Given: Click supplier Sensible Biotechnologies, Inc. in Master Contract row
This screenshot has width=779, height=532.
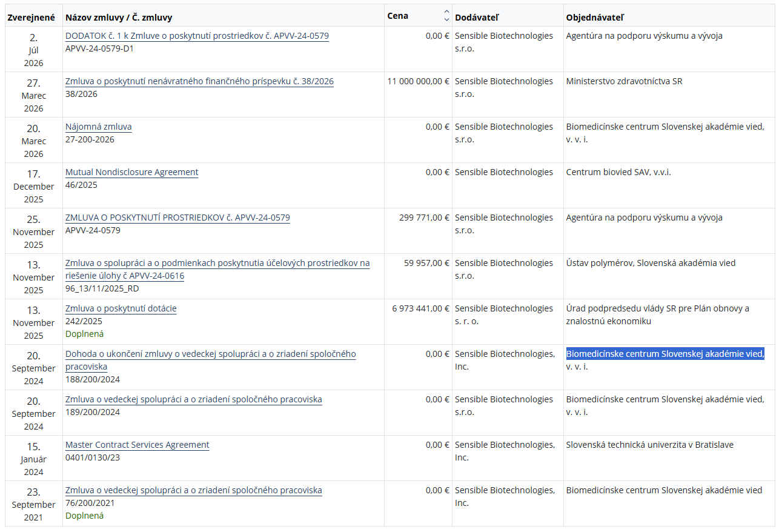Looking at the screenshot, I should (x=505, y=451).
